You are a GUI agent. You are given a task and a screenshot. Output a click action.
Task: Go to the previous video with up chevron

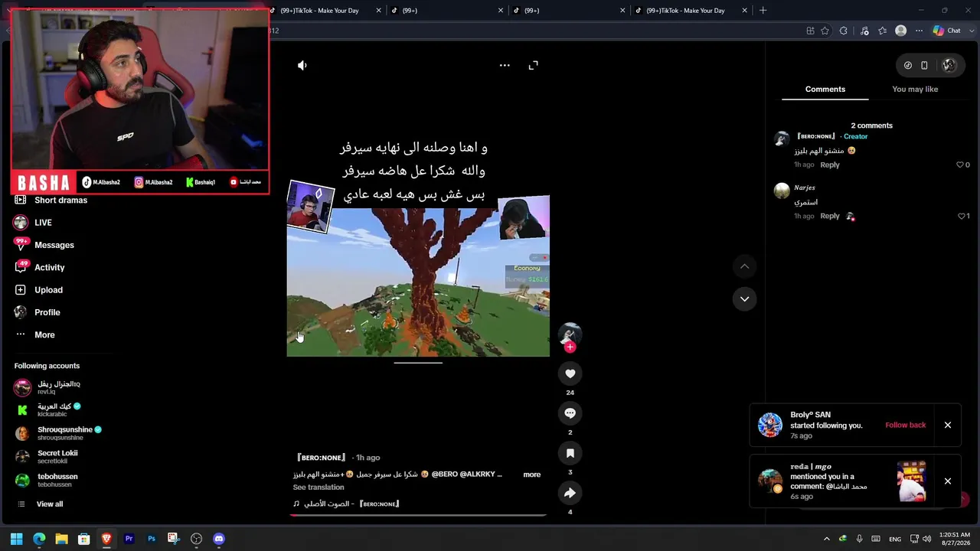744,266
